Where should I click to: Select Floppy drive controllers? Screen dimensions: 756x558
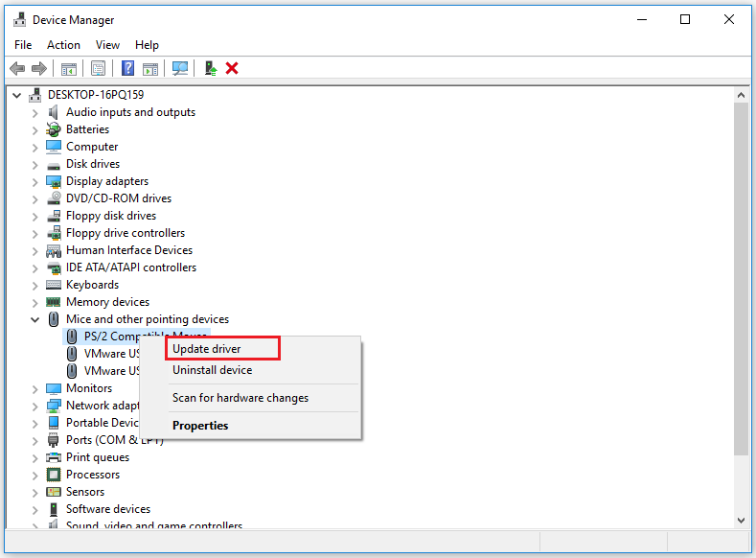click(126, 233)
